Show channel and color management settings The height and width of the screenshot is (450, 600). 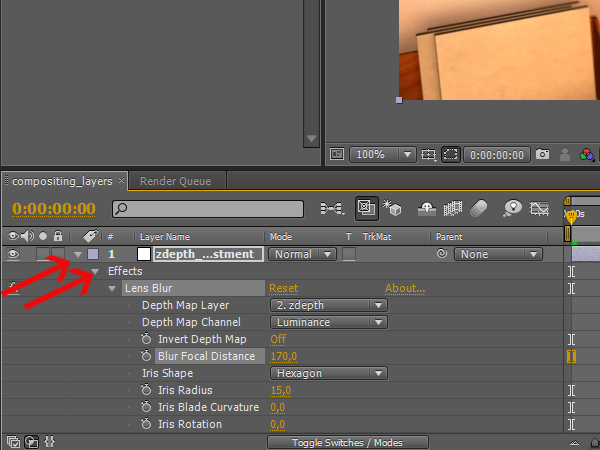tap(587, 155)
